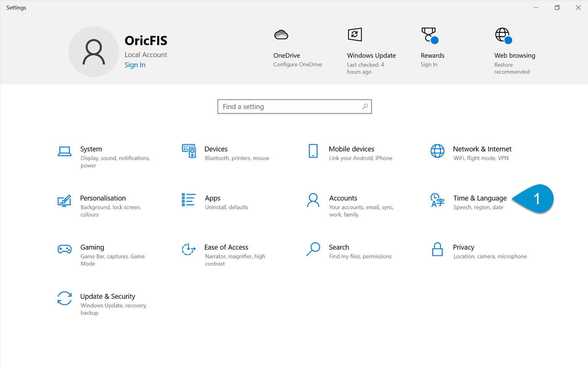
Task: Select the Accounts category title
Action: (343, 198)
